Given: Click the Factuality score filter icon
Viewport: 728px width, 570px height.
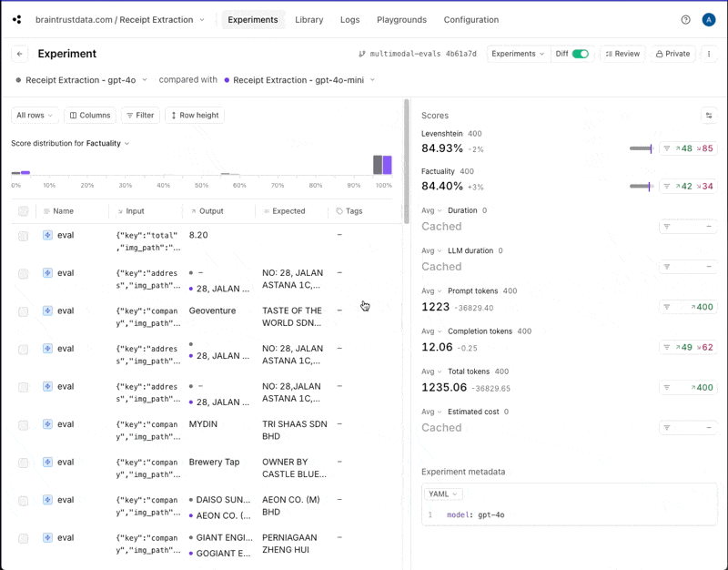Looking at the screenshot, I should [x=666, y=186].
